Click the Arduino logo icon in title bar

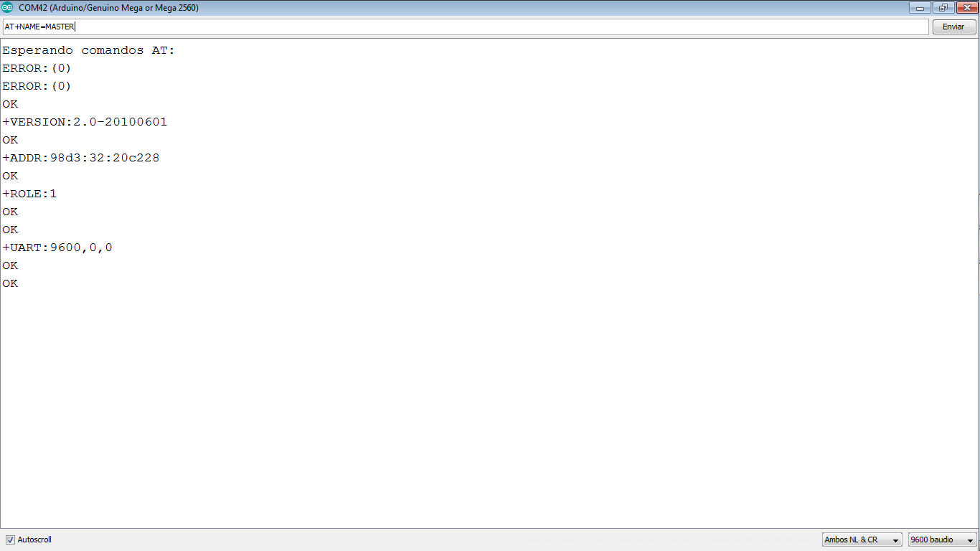(8, 8)
